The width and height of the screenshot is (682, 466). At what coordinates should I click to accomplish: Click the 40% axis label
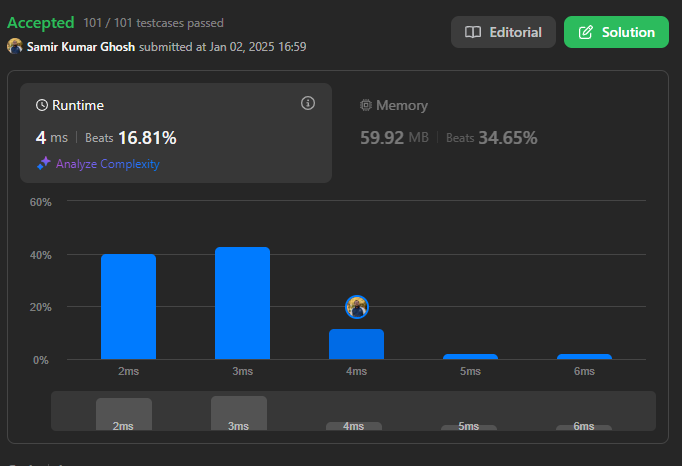(x=40, y=255)
